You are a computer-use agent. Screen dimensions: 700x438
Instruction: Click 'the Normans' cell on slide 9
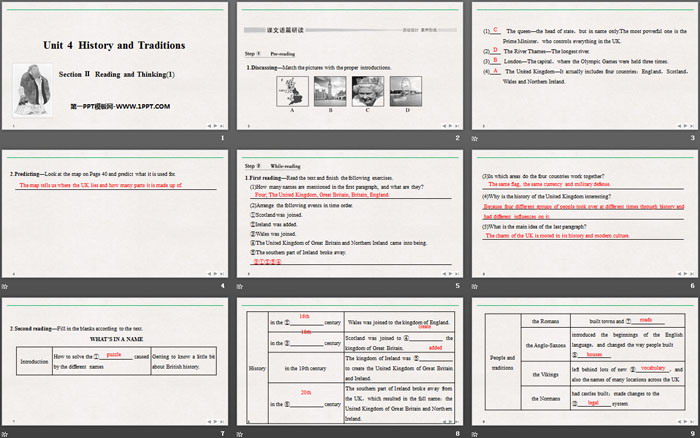tap(546, 398)
